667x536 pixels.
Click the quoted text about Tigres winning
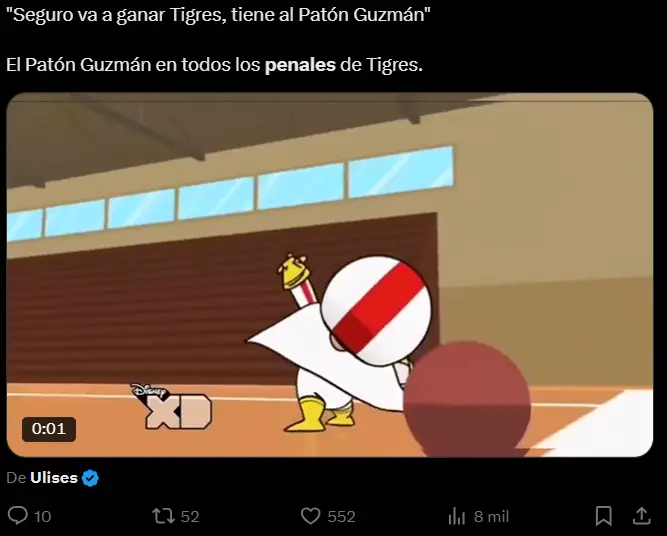pyautogui.click(x=218, y=15)
